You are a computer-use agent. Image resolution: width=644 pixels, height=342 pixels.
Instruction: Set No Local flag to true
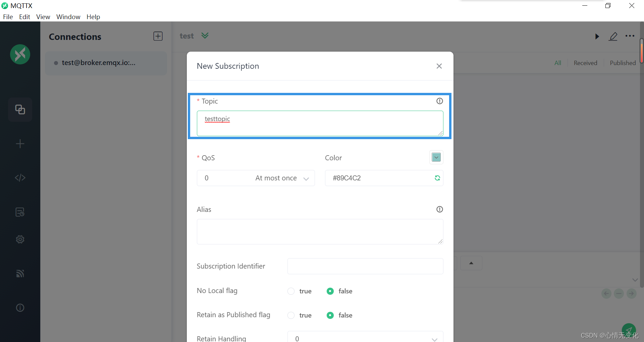click(x=291, y=291)
